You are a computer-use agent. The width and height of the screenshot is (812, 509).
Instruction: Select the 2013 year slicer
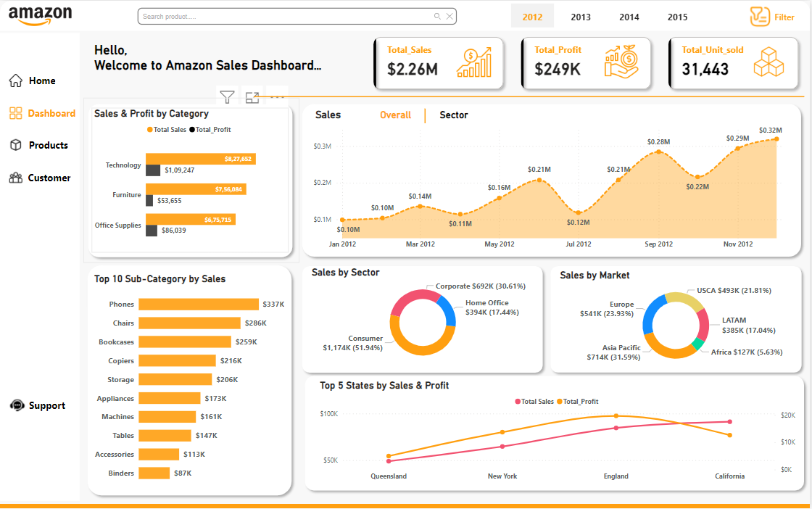pos(581,17)
